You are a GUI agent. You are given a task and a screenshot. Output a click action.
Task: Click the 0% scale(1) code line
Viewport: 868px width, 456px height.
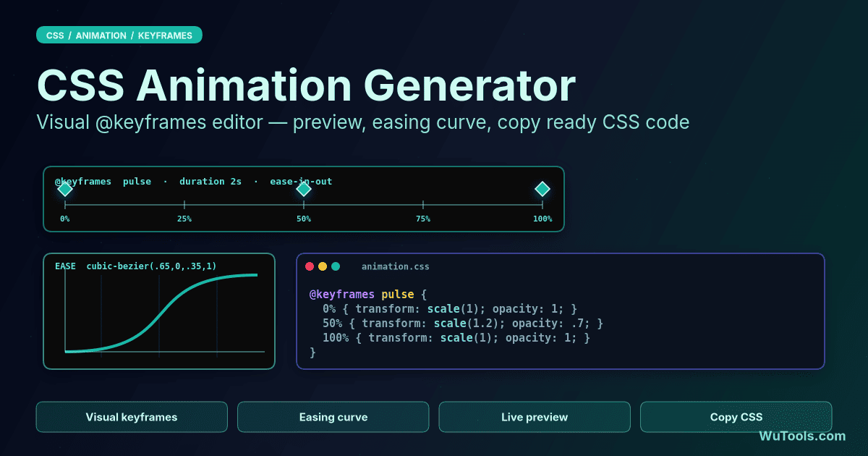pos(450,309)
